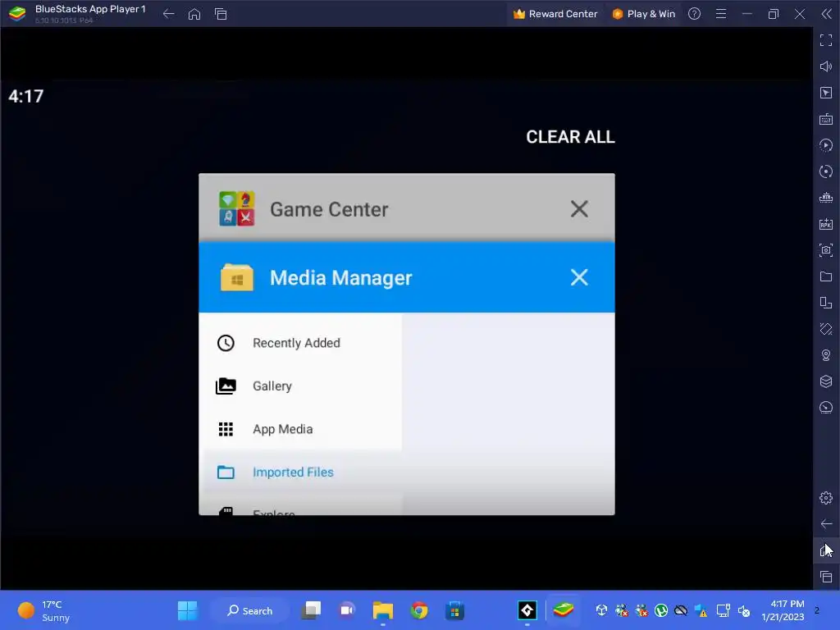Viewport: 840px width, 630px height.
Task: Click the taskbar Search box
Action: pos(249,610)
